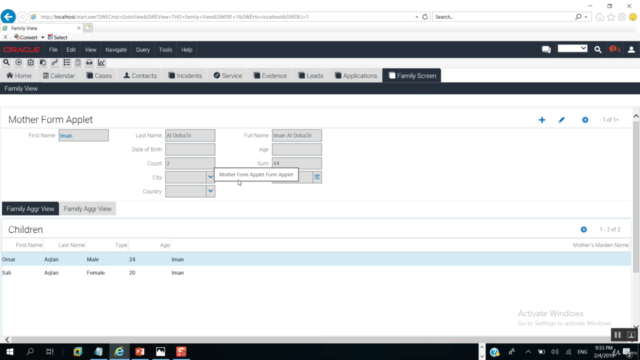The height and width of the screenshot is (360, 640).
Task: Switch to the Applications screen tab
Action: point(356,76)
